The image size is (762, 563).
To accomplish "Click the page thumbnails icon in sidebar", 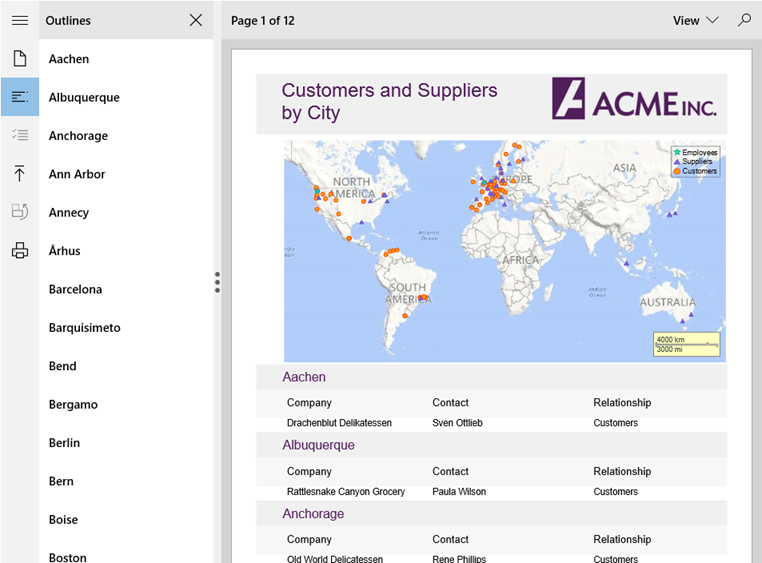I will [x=20, y=59].
